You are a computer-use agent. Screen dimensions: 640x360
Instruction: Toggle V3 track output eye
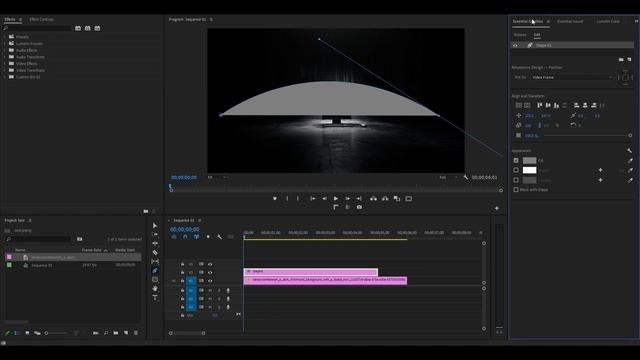(x=210, y=264)
